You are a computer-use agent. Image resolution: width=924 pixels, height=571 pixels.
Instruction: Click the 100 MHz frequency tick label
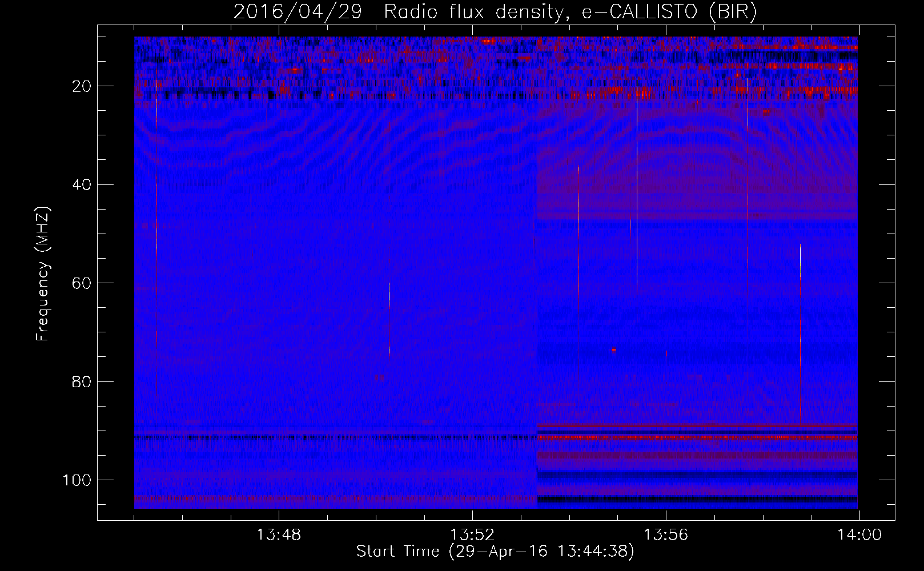(x=77, y=480)
